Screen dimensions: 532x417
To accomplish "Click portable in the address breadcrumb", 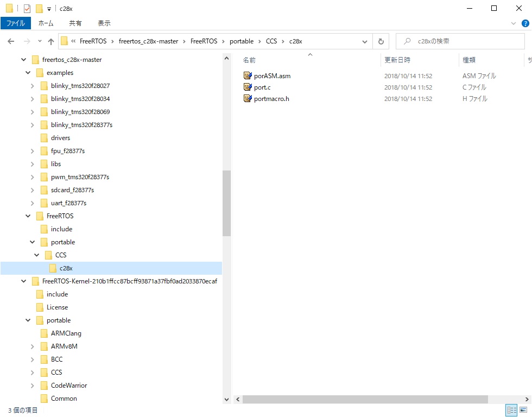I will point(242,41).
